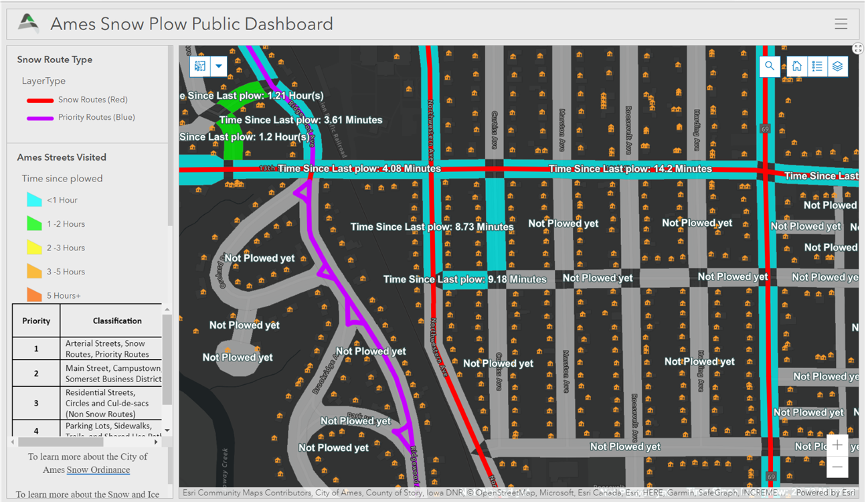Screen dimensions: 868x502
Task: Click the green 1-2 Hours swatch
Action: [34, 224]
